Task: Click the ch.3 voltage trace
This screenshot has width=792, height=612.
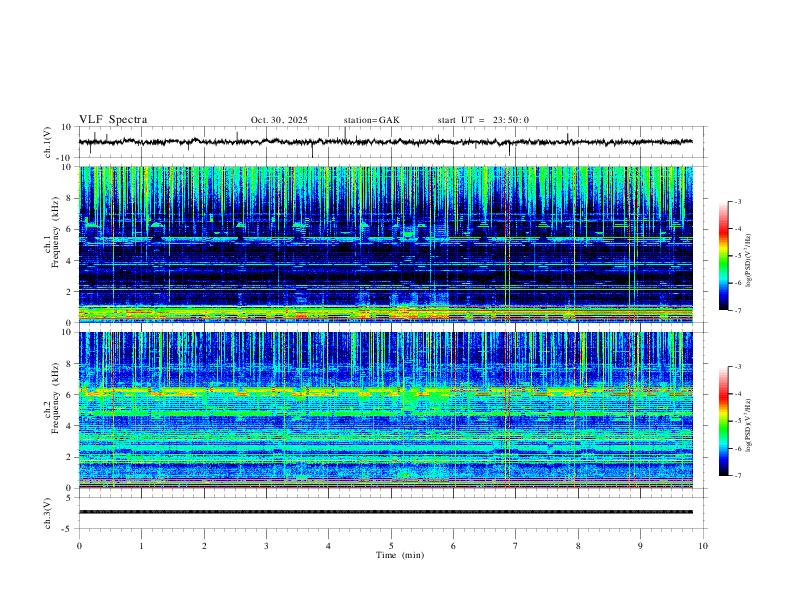Action: pos(386,512)
